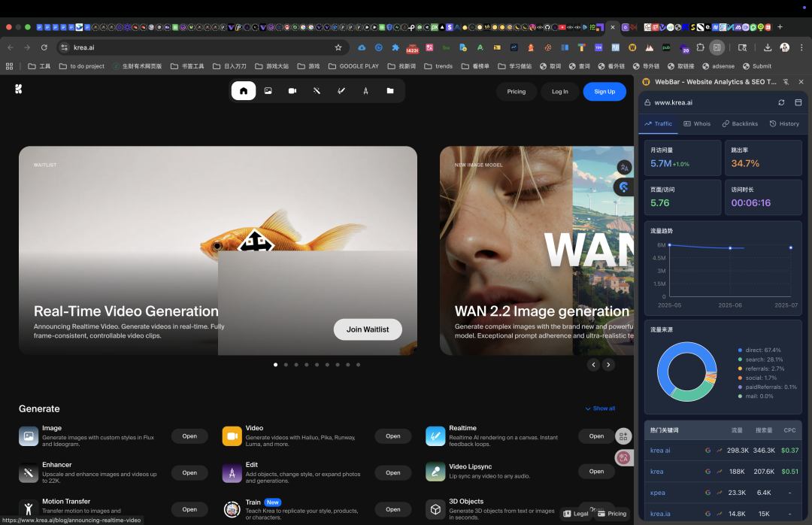Click the Log In button
This screenshot has height=525, width=812.
[560, 92]
